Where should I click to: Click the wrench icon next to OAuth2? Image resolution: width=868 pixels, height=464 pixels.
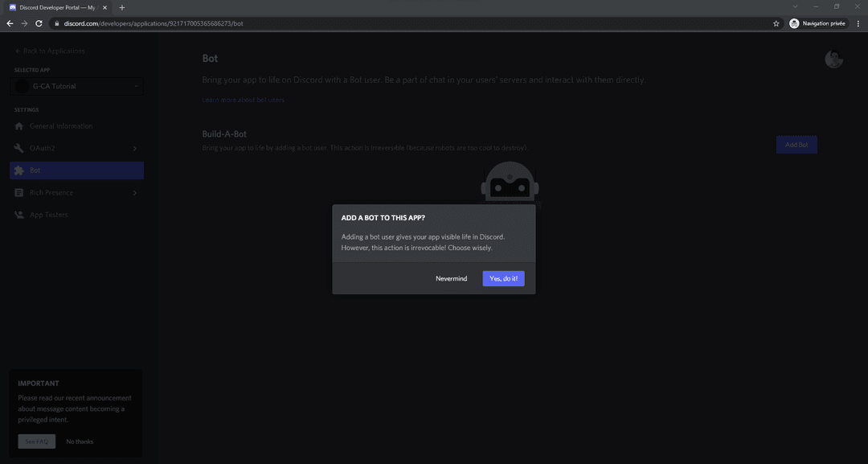click(x=18, y=149)
